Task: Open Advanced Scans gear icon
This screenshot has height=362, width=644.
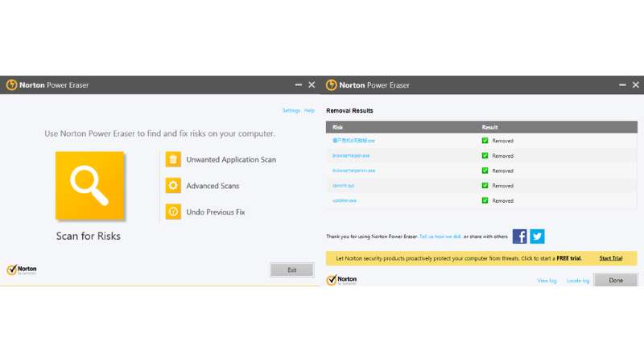Action: tap(173, 186)
